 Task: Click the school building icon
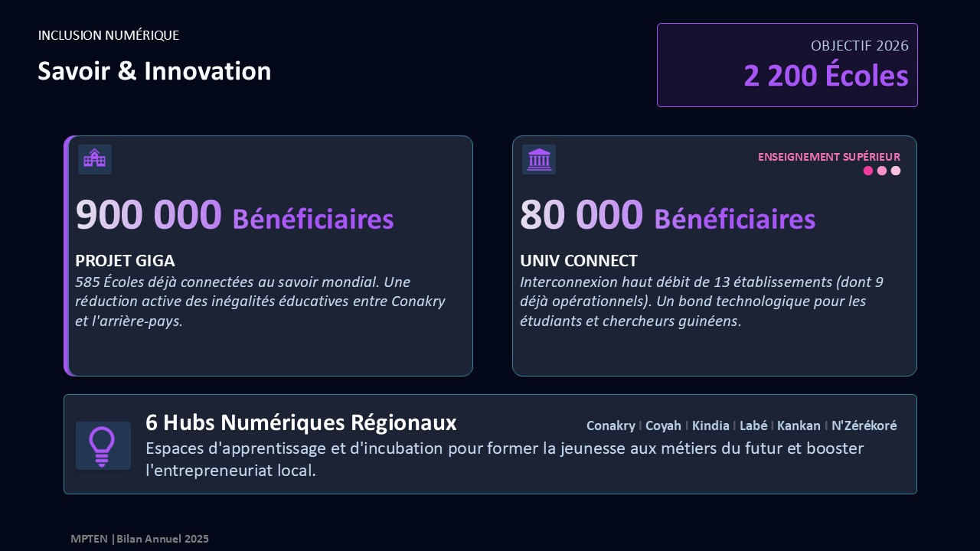tap(95, 159)
